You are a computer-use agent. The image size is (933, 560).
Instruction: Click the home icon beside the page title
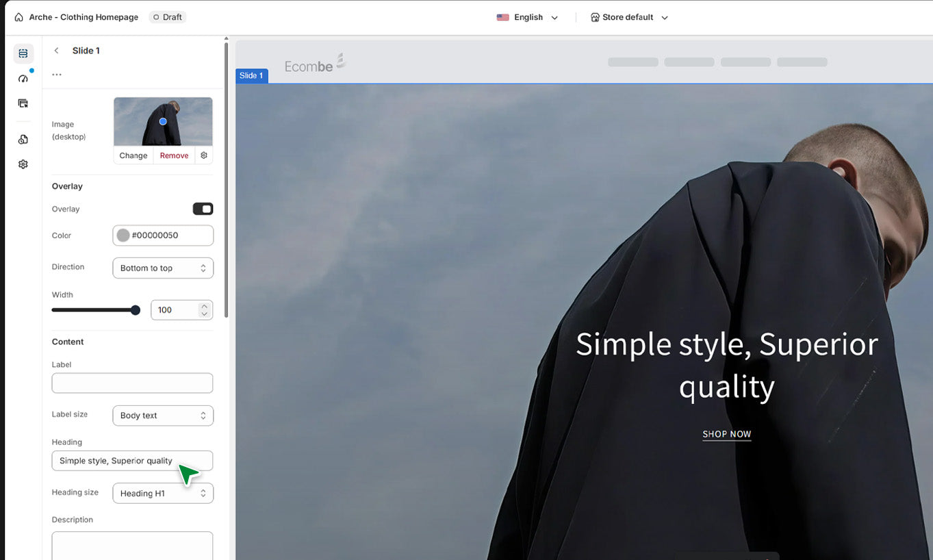point(18,17)
